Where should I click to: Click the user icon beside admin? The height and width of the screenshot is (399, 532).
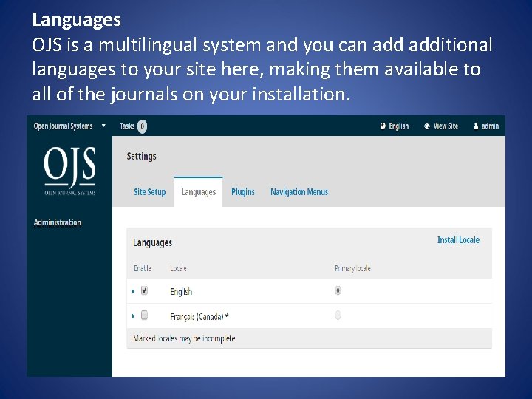pos(476,126)
